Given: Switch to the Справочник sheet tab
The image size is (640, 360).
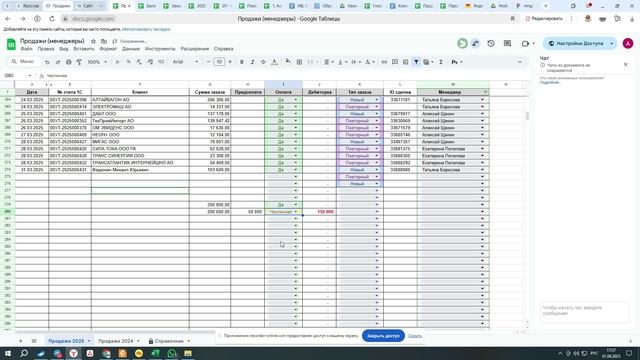Looking at the screenshot, I should [x=169, y=341].
